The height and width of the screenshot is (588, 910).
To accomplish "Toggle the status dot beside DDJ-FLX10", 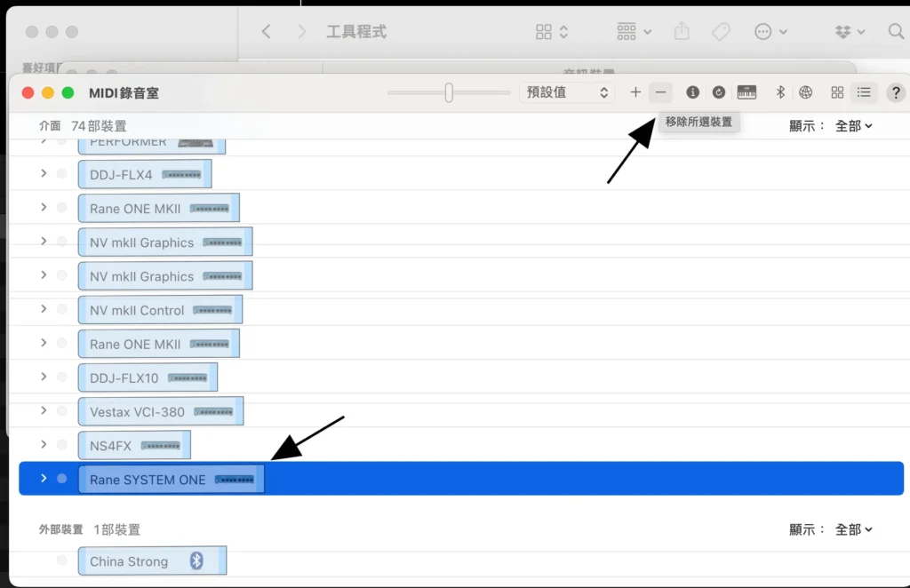I will click(61, 377).
